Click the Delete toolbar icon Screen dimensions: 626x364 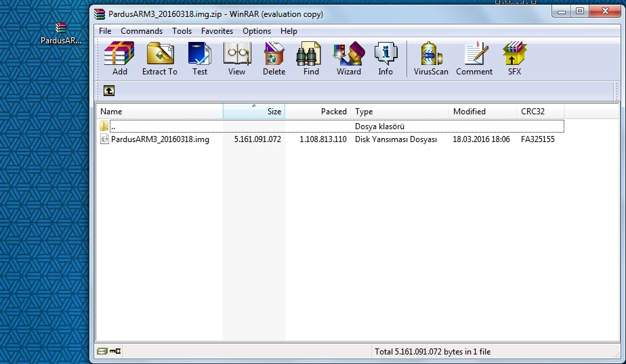[x=274, y=58]
